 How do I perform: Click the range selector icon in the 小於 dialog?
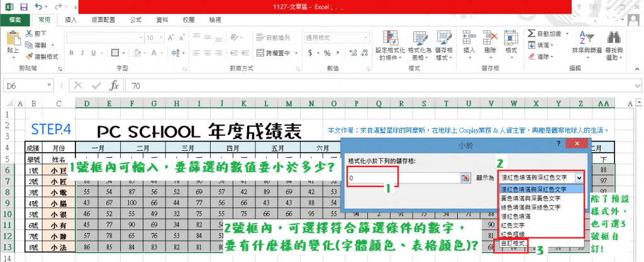coord(465,178)
